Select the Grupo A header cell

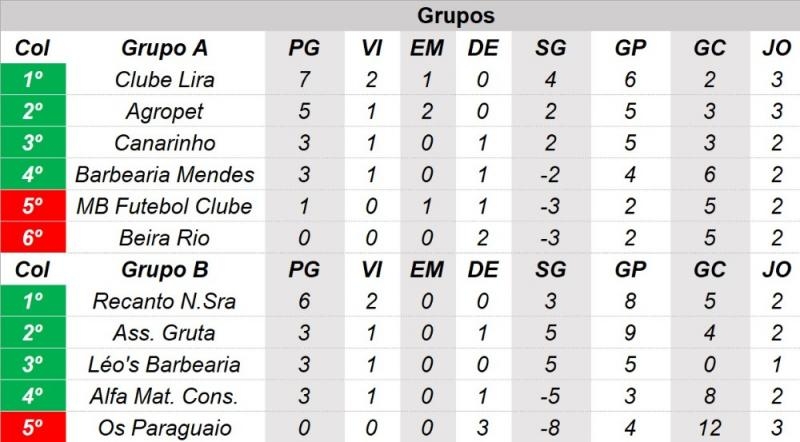coord(165,48)
